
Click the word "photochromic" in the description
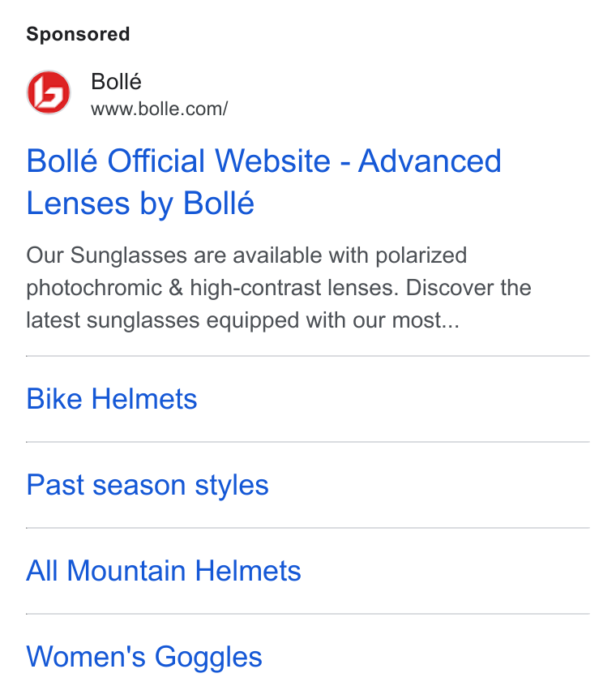coord(94,289)
